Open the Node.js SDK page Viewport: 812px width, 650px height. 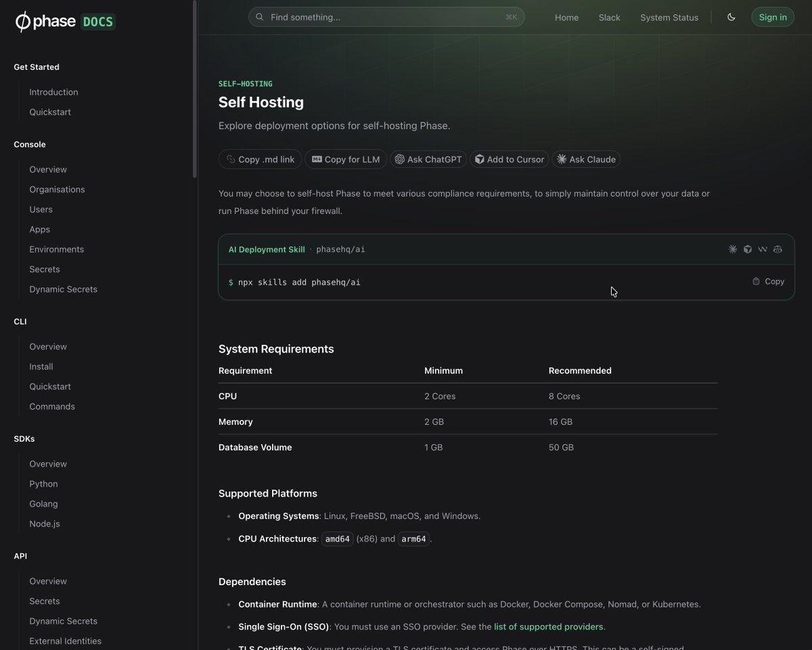click(45, 524)
